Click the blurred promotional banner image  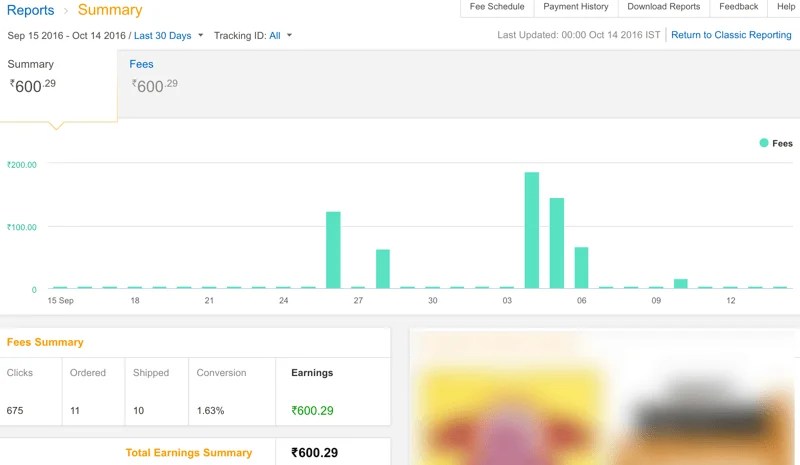tap(605, 398)
